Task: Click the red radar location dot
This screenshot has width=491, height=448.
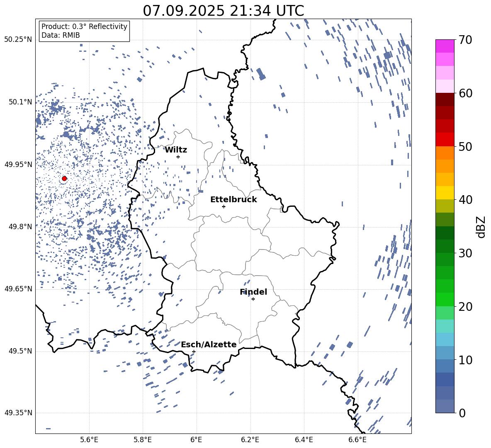Action: point(64,178)
